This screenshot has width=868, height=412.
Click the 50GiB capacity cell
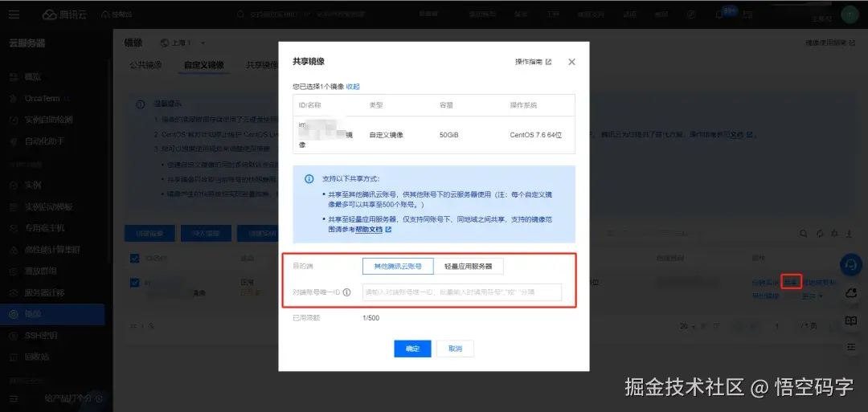[449, 135]
